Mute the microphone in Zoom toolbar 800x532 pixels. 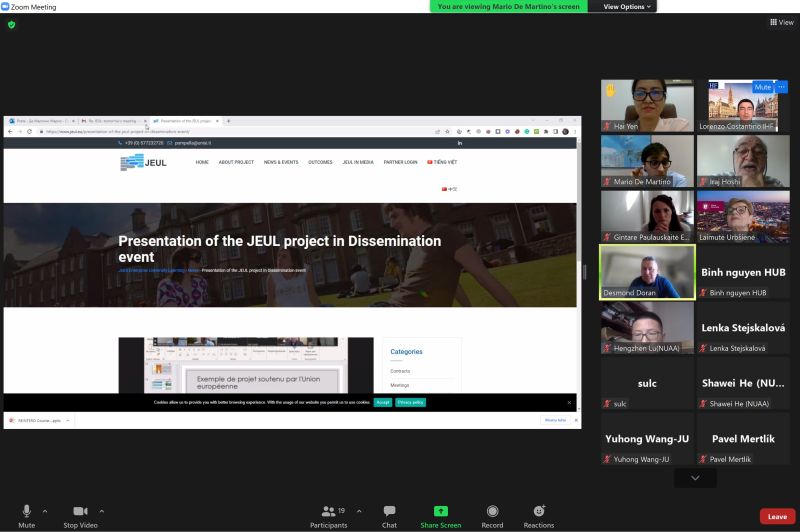tap(26, 513)
